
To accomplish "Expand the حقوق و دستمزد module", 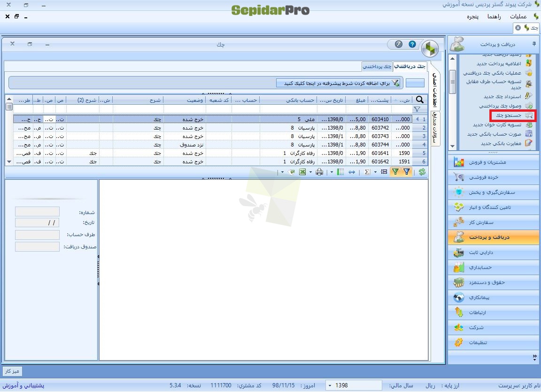I will pyautogui.click(x=494, y=282).
